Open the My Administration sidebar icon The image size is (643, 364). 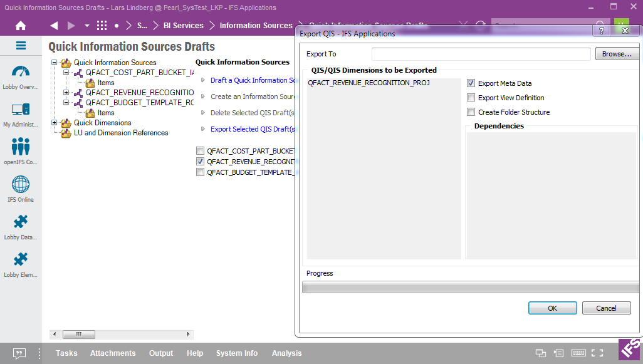(21, 110)
